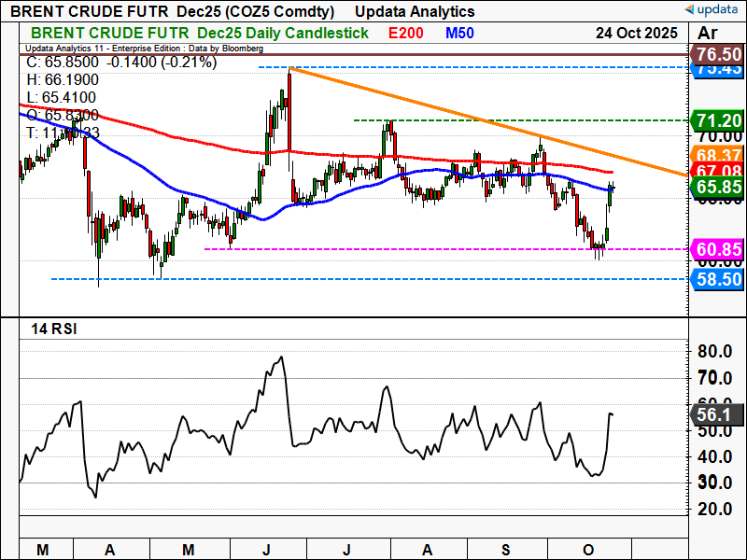The height and width of the screenshot is (560, 747).
Task: Open the 24 Oct 2025 date label
Action: pos(637,32)
